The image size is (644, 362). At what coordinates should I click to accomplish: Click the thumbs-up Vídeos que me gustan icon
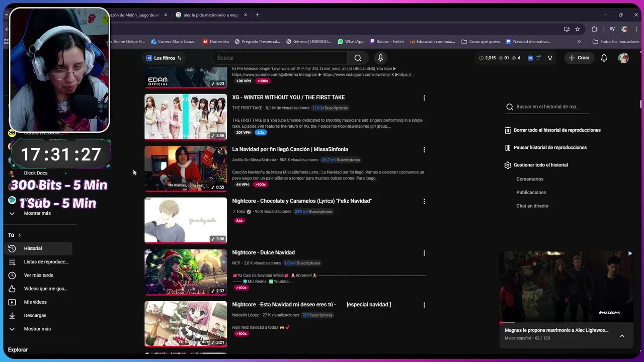point(12,289)
